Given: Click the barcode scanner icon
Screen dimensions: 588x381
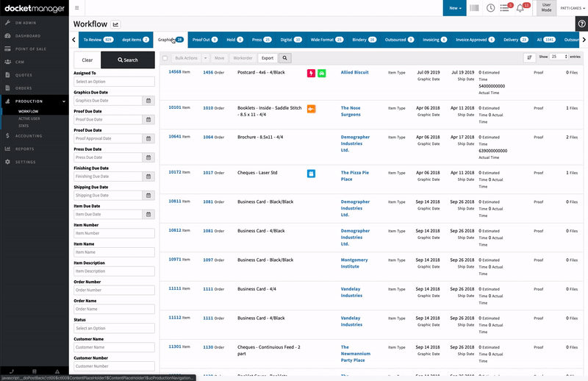Looking at the screenshot, I should (474, 8).
